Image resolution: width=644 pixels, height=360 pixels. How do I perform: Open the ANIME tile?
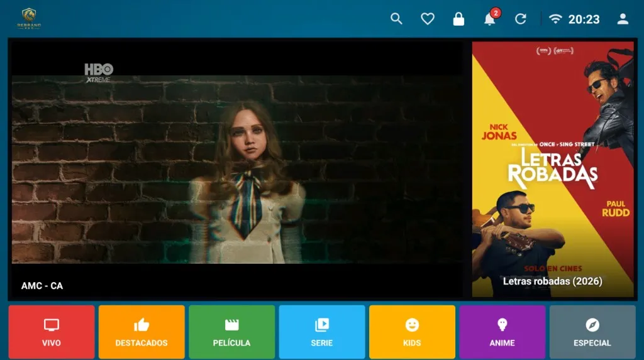502,332
